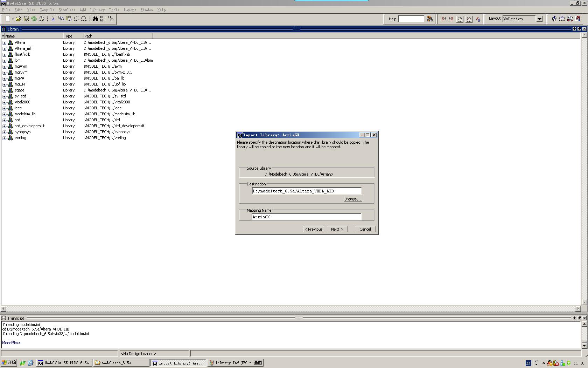Click the green Reload toolbar icon
This screenshot has width=588, height=368.
[x=34, y=19]
